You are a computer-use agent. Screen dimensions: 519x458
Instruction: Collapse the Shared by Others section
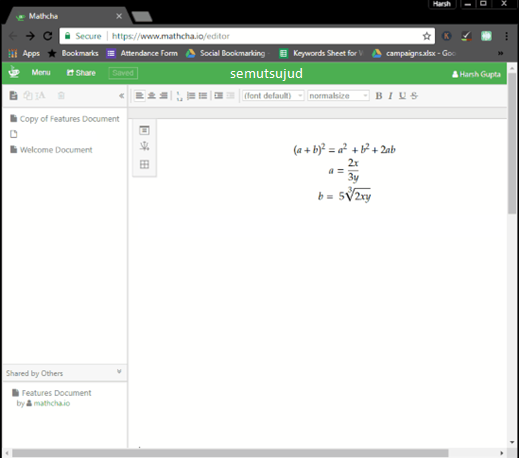click(119, 371)
